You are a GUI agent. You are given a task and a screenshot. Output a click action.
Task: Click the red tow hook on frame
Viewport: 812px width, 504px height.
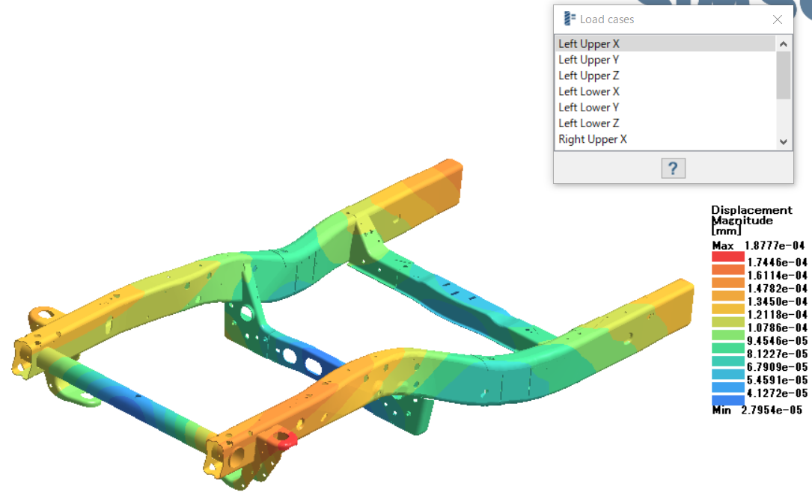288,440
